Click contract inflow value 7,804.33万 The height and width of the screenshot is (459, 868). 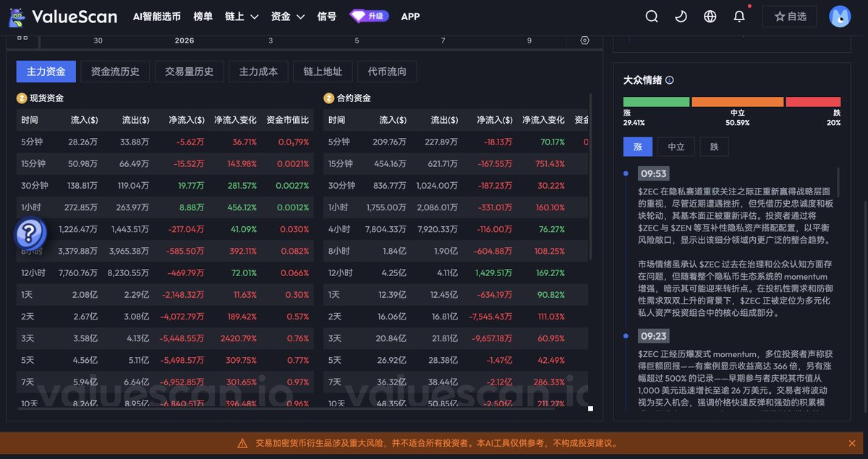(x=387, y=229)
